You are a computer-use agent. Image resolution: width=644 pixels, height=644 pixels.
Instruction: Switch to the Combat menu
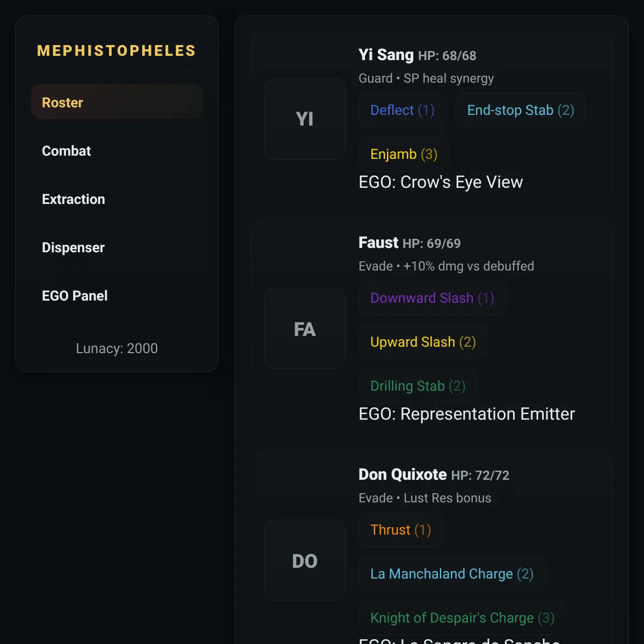tap(117, 151)
